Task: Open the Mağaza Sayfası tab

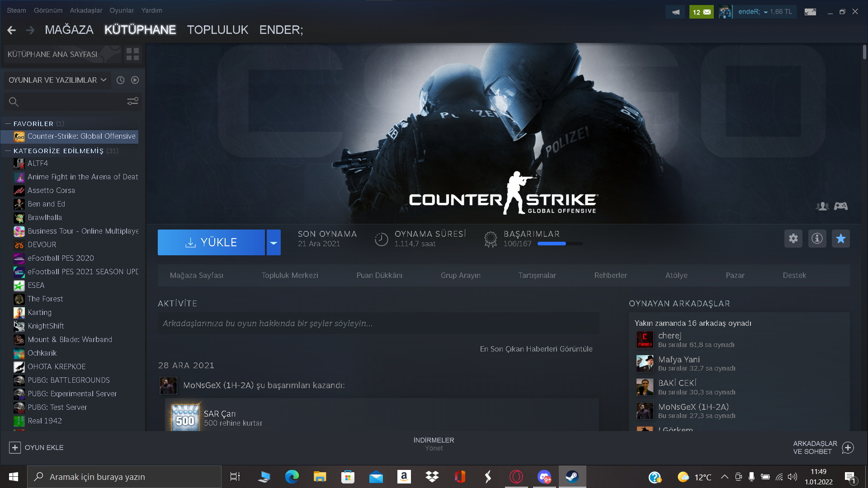Action: [x=197, y=275]
